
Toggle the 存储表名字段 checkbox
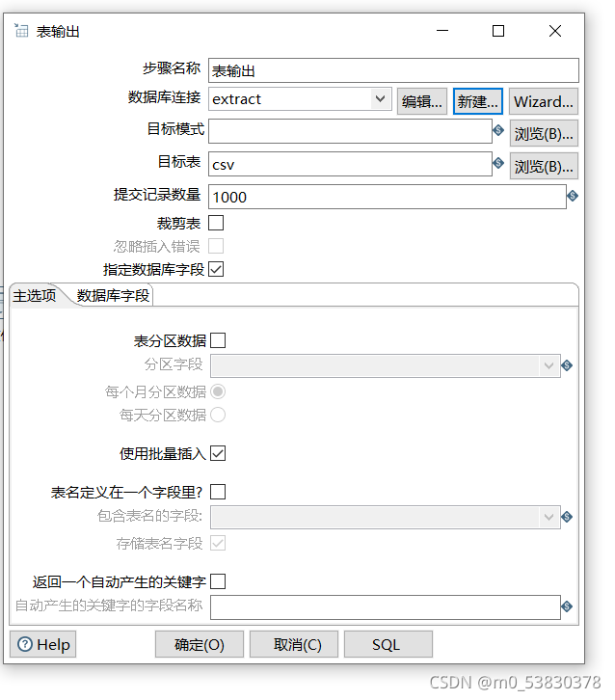pos(218,543)
